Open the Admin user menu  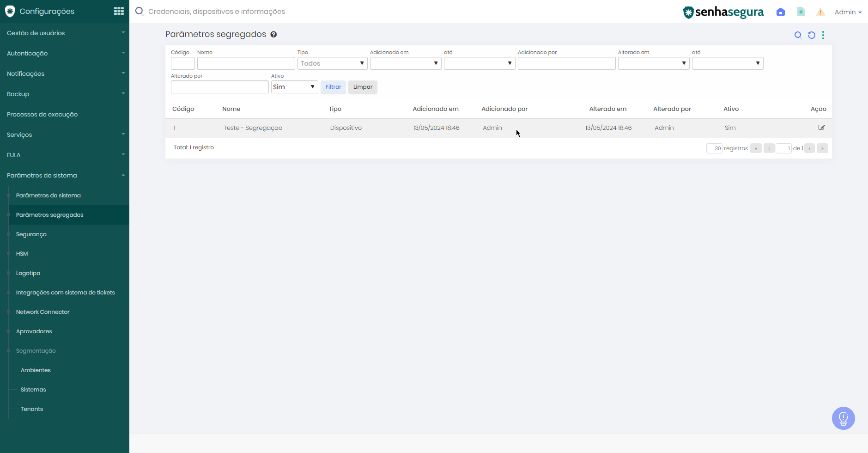click(848, 12)
